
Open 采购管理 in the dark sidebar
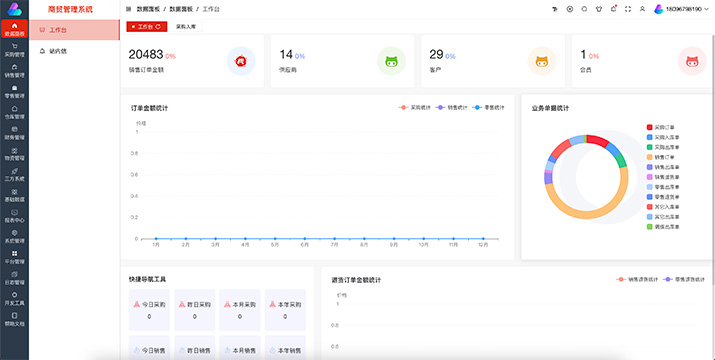[15, 50]
